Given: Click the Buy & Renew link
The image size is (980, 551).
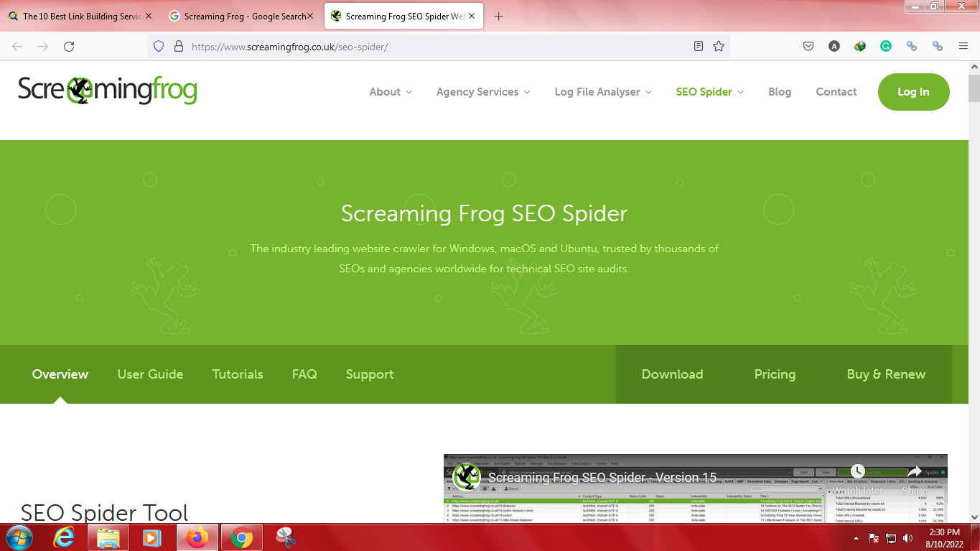Looking at the screenshot, I should 886,374.
